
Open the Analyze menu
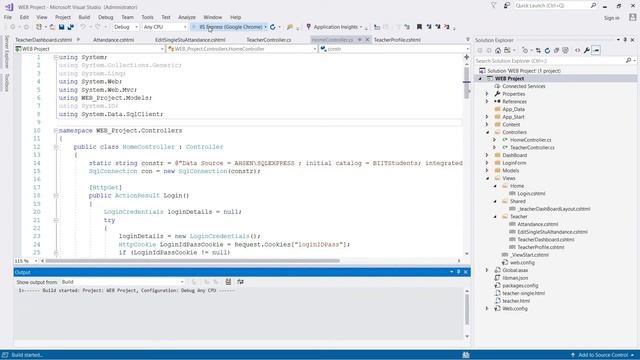187,17
